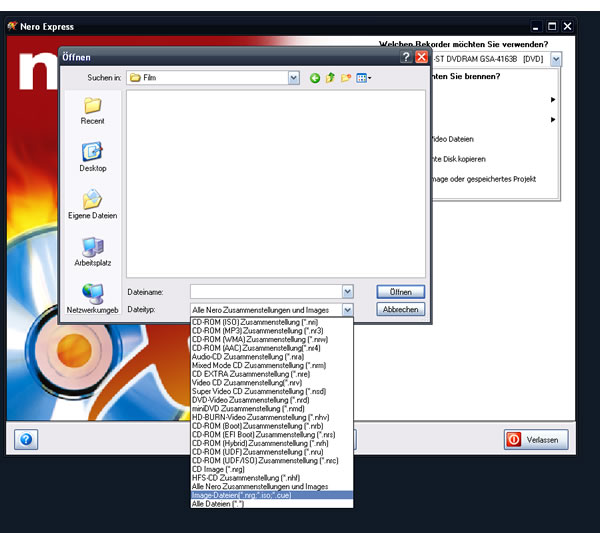Select CD-ROM (AAC) Zusammenstellung file type
The height and width of the screenshot is (533, 600).
pos(272,348)
